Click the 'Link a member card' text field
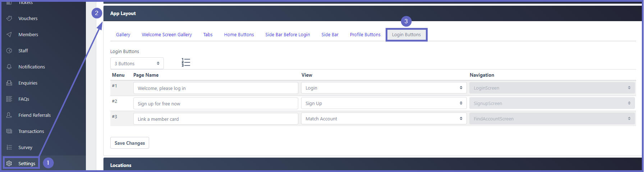The height and width of the screenshot is (172, 644). click(x=215, y=119)
